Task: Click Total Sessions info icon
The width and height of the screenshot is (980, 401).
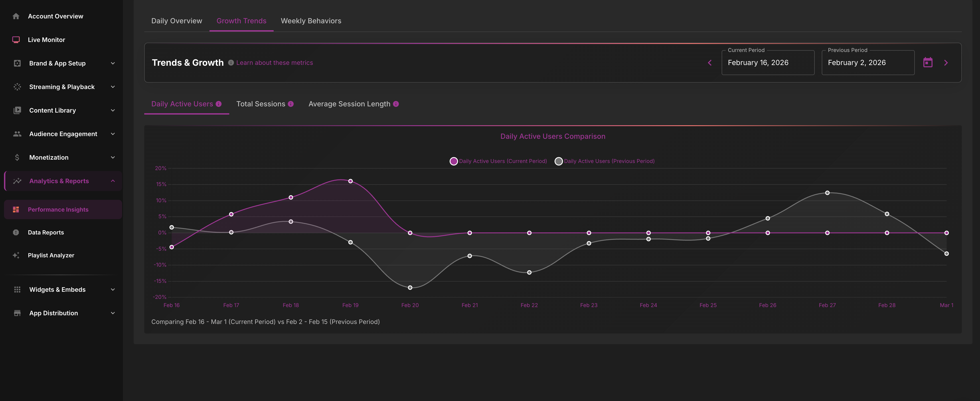Action: [x=291, y=104]
